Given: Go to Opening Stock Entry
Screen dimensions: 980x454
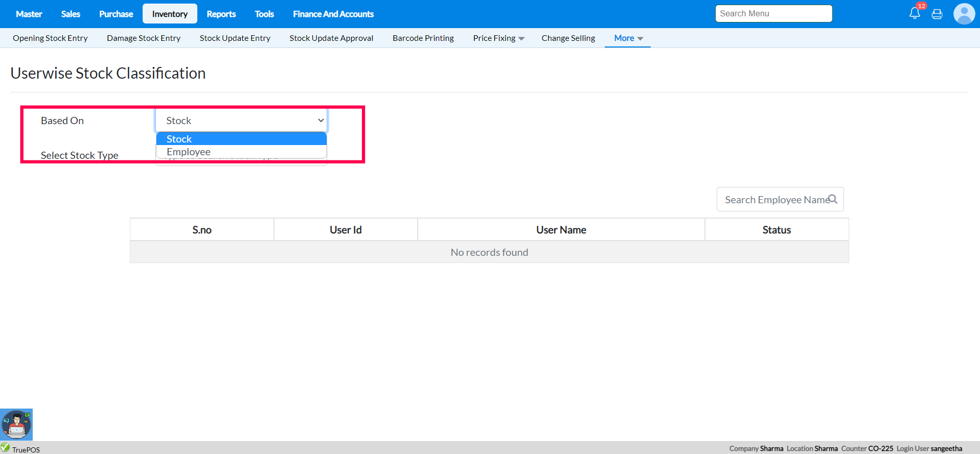Looking at the screenshot, I should (x=50, y=38).
